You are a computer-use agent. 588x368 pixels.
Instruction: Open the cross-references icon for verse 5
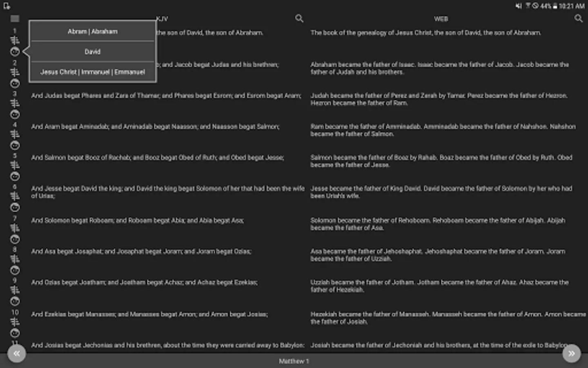(15, 166)
